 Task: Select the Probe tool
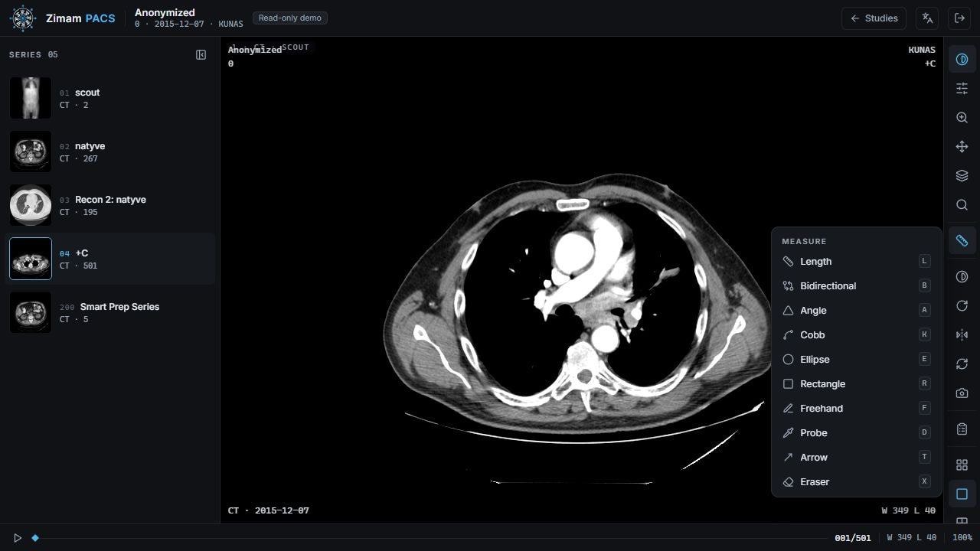point(856,433)
